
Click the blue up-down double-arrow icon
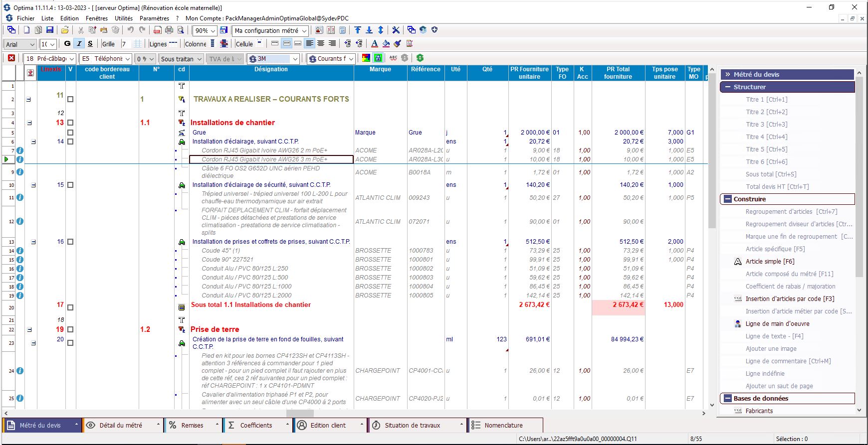(381, 30)
